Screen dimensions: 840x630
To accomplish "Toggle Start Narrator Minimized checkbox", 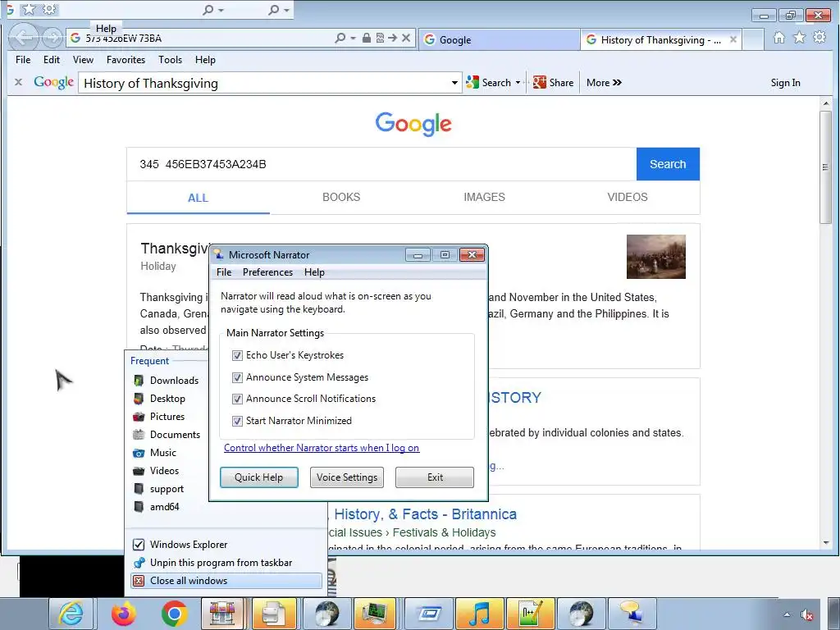I will pos(237,421).
